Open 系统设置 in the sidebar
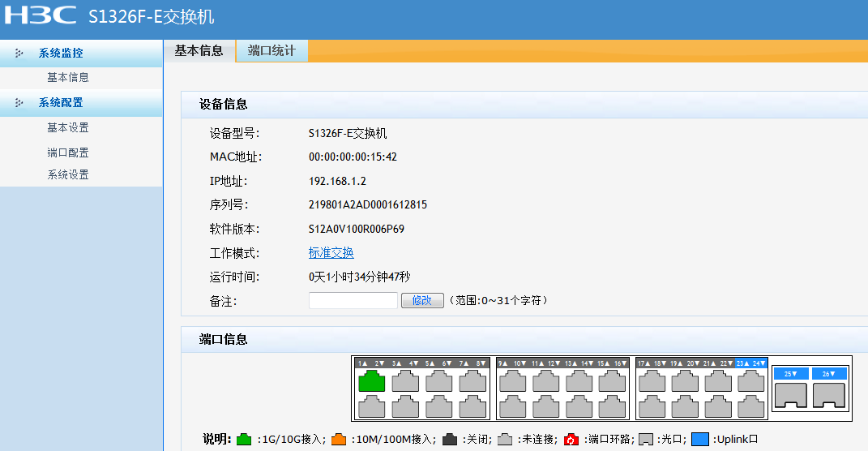 (68, 175)
